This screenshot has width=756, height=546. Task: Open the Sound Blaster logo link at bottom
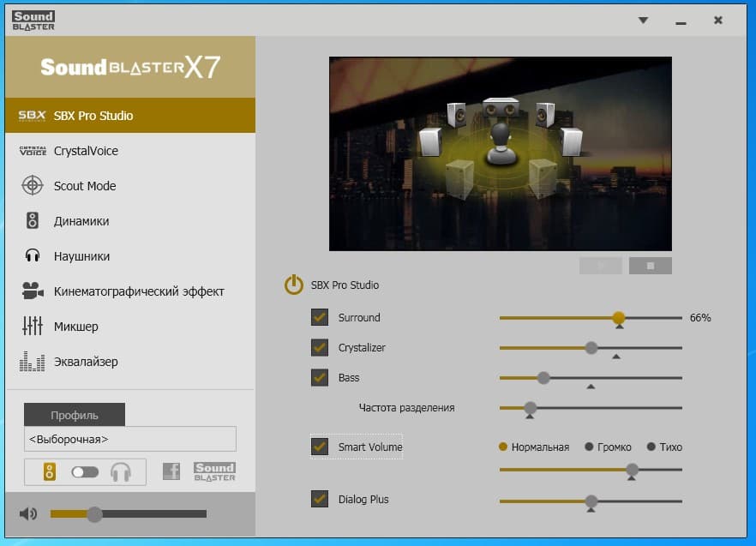pyautogui.click(x=214, y=471)
